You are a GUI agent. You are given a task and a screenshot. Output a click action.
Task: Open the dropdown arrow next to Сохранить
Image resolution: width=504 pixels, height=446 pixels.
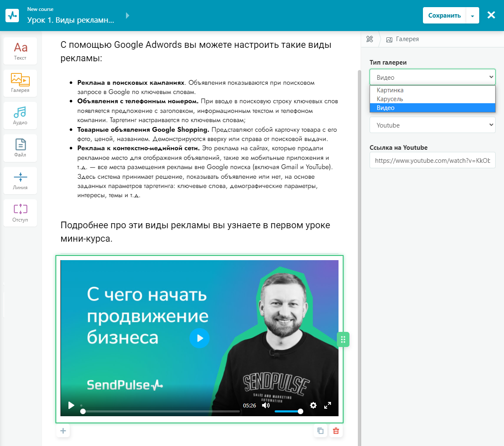472,16
